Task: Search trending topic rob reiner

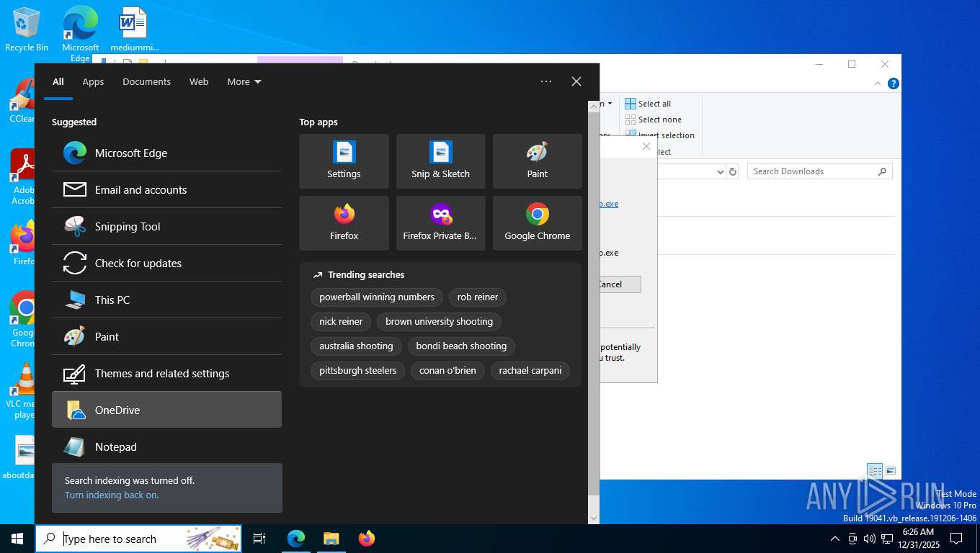Action: [x=478, y=297]
